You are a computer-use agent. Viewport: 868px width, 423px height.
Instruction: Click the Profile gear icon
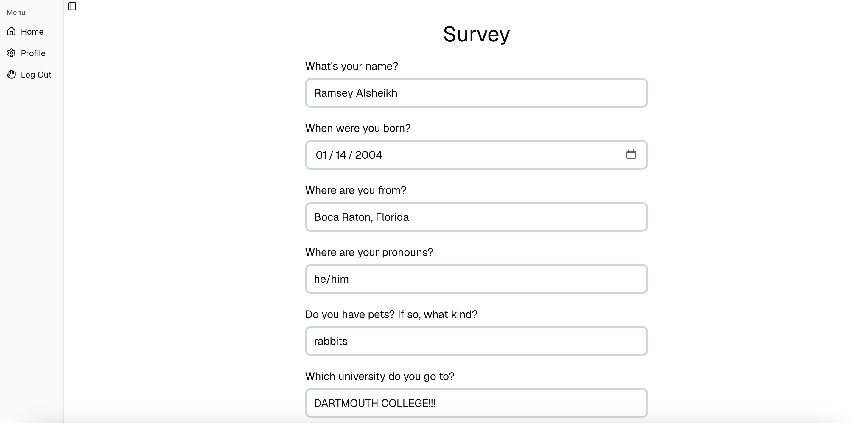coord(11,53)
